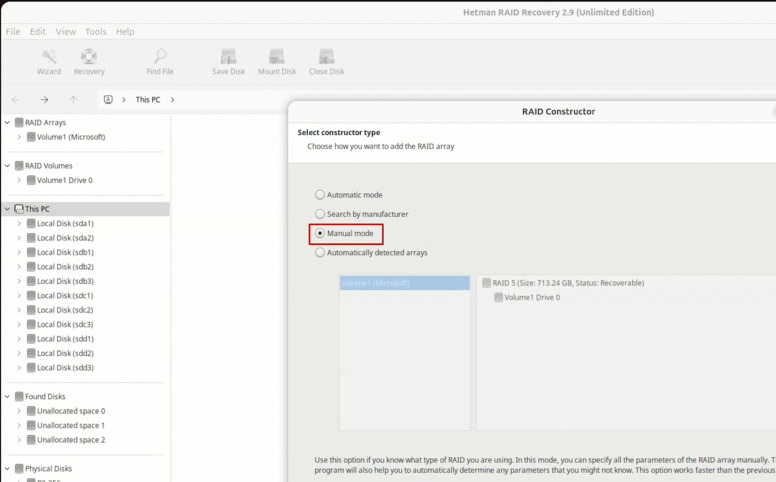776x482 pixels.
Task: Select Automatic mode radio button
Action: pyautogui.click(x=320, y=194)
